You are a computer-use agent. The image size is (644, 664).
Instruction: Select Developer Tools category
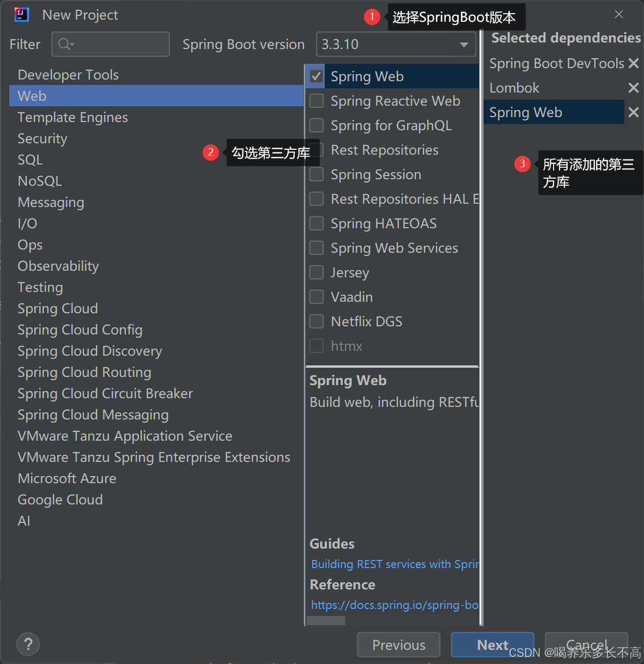click(x=156, y=75)
